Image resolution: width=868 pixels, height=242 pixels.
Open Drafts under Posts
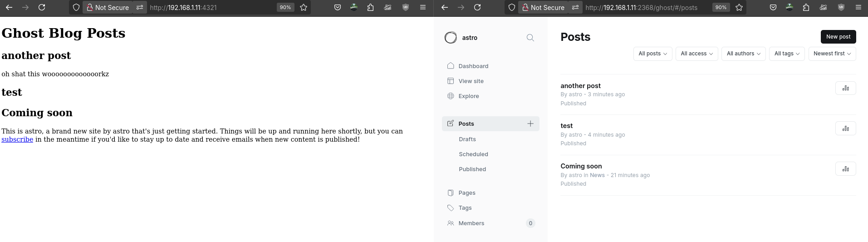tap(467, 139)
